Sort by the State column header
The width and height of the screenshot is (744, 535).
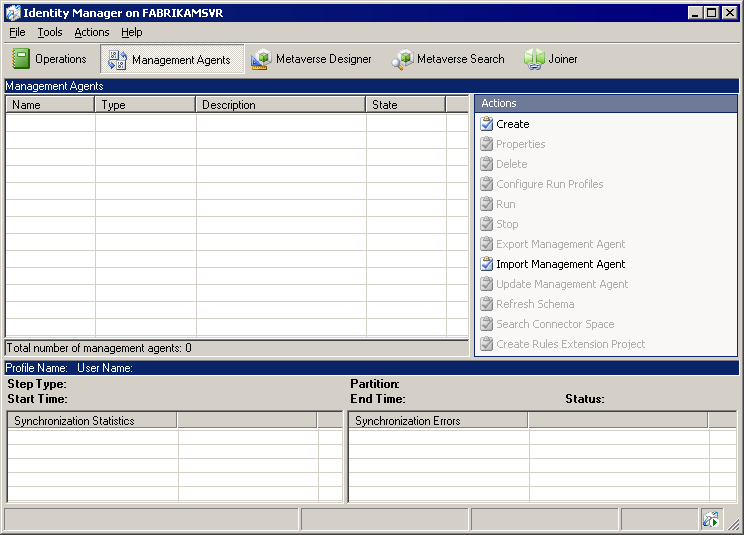coord(406,105)
